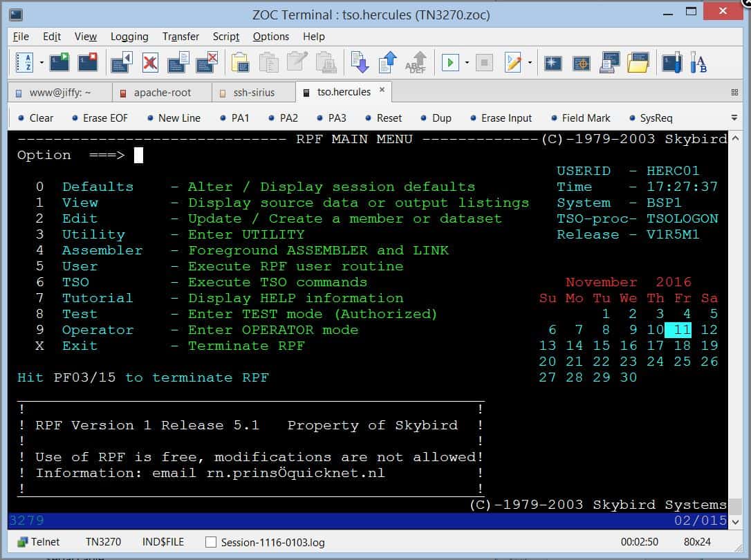Open the Logging menu
The image size is (751, 560).
[129, 36]
